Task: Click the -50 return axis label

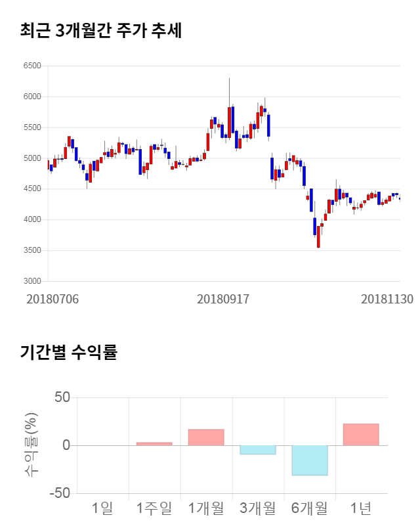Action: click(60, 493)
